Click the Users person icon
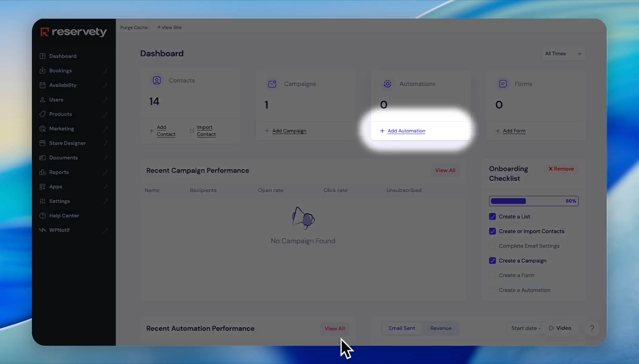The image size is (639, 364). [42, 99]
